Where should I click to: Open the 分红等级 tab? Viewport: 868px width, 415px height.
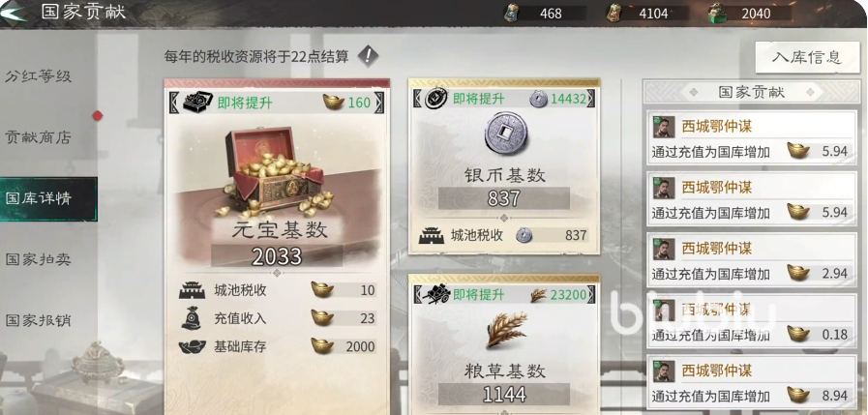[x=38, y=75]
